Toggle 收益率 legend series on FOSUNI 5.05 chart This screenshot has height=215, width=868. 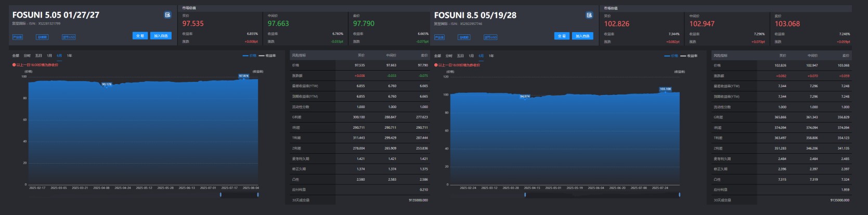click(267, 56)
